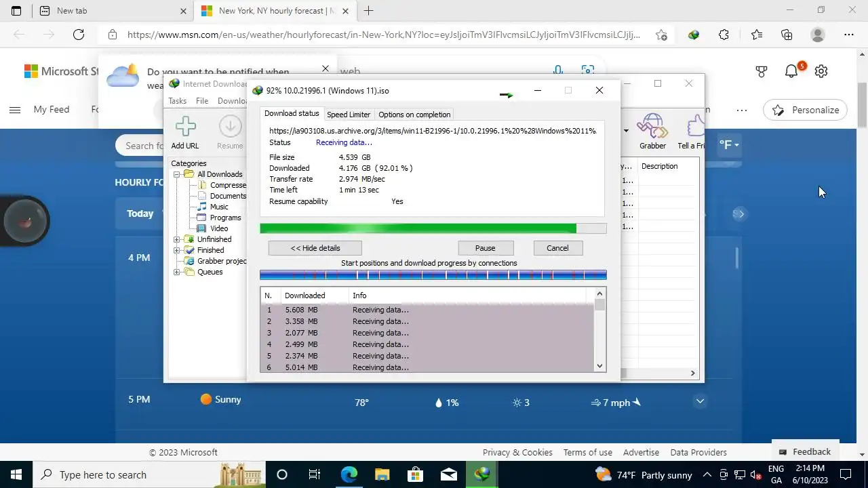This screenshot has width=868, height=488.
Task: Click the visual search camera icon
Action: point(588,70)
